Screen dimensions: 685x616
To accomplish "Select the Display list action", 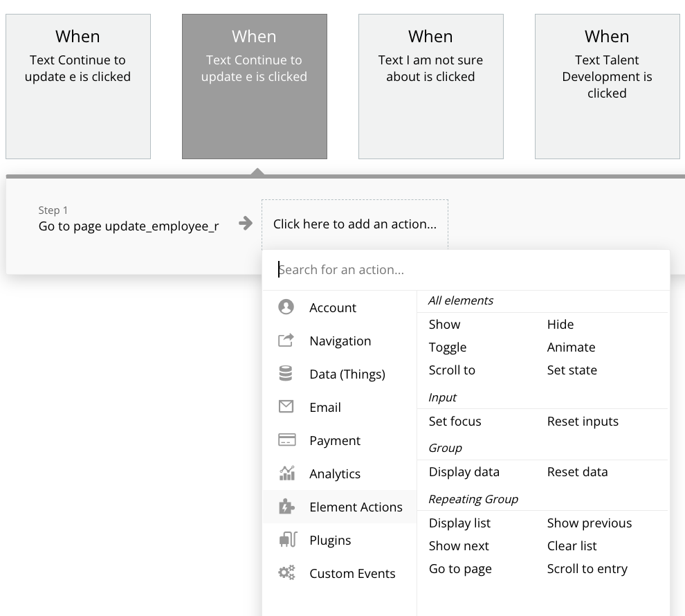I will tap(459, 523).
